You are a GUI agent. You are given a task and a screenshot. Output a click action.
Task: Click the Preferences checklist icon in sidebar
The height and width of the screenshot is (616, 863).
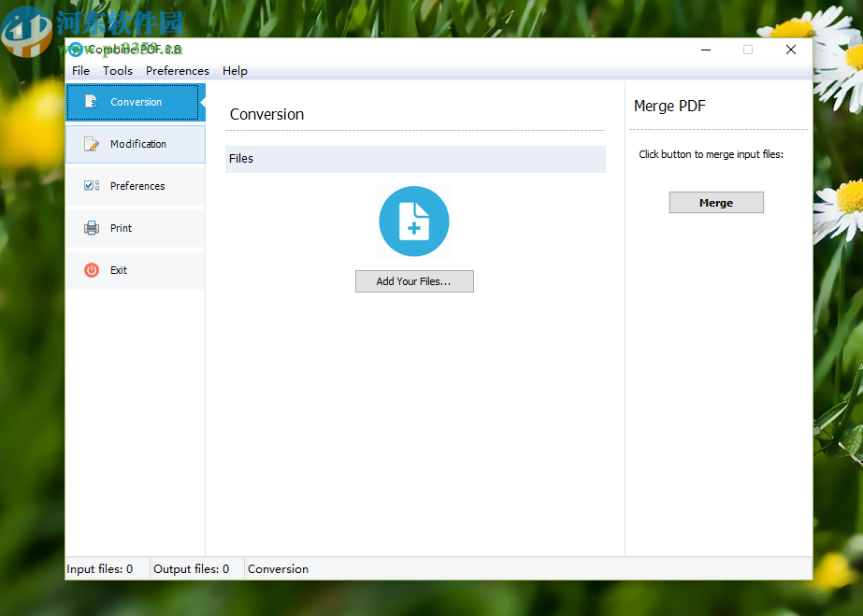(x=91, y=186)
